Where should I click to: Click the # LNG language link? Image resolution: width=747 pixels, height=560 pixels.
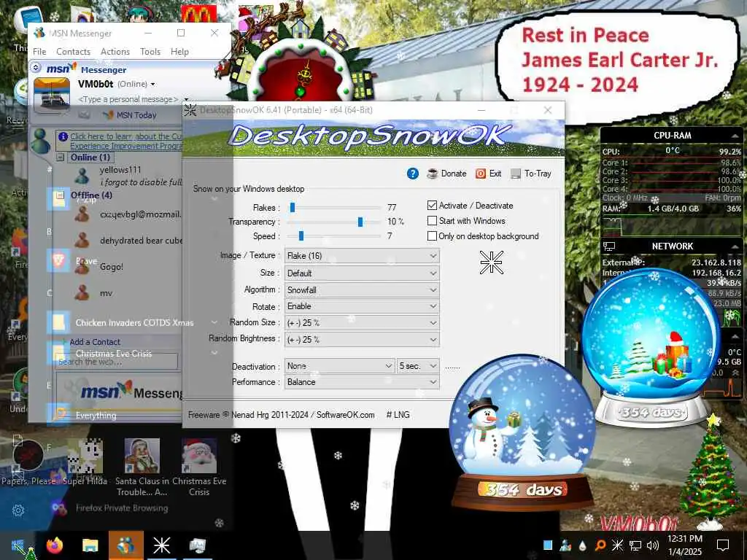pyautogui.click(x=398, y=415)
